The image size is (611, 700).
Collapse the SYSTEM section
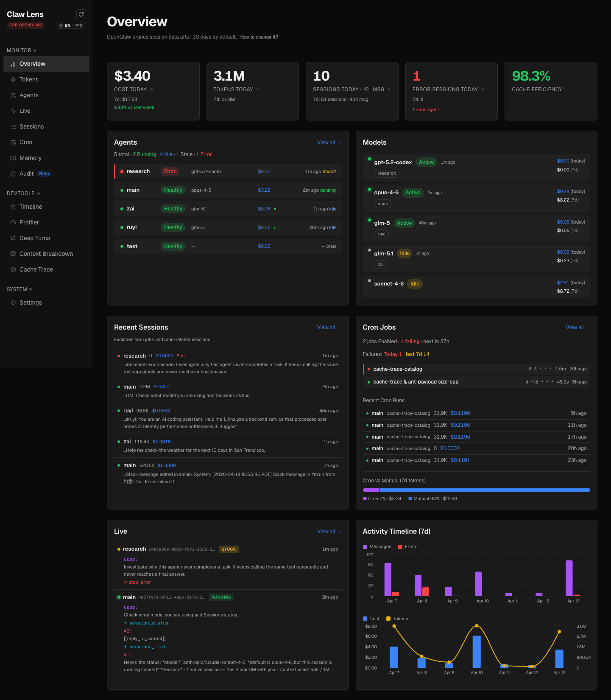(20, 289)
